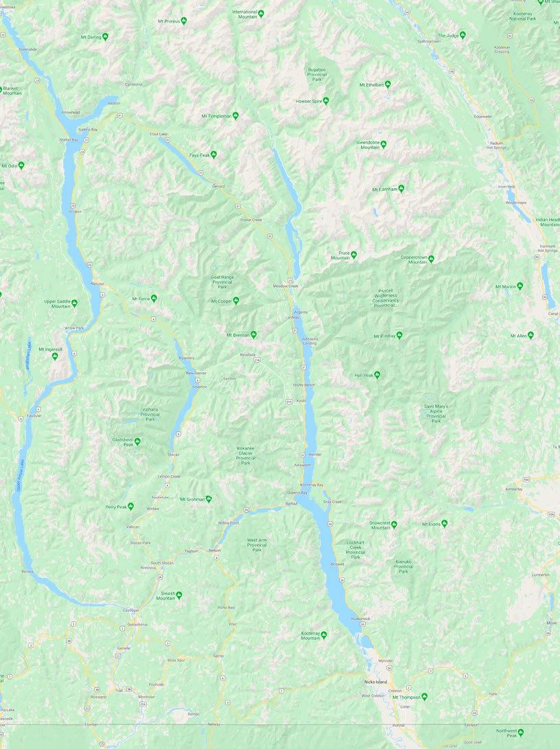The height and width of the screenshot is (749, 560).
Task: Select the Fays Peak marker icon
Action: coord(214,154)
